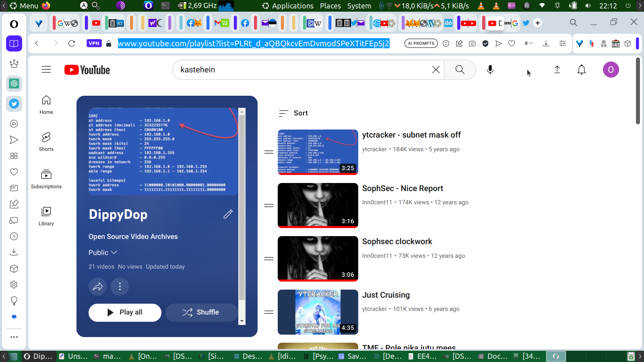Open the YouTube notifications bell
Viewport: 644px width, 362px height.
582,70
